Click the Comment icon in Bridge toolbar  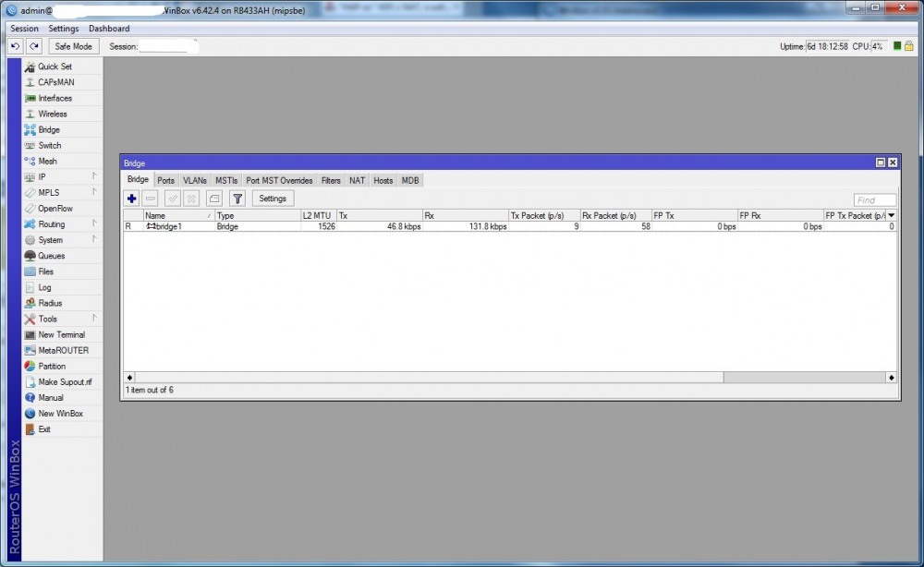[214, 199]
